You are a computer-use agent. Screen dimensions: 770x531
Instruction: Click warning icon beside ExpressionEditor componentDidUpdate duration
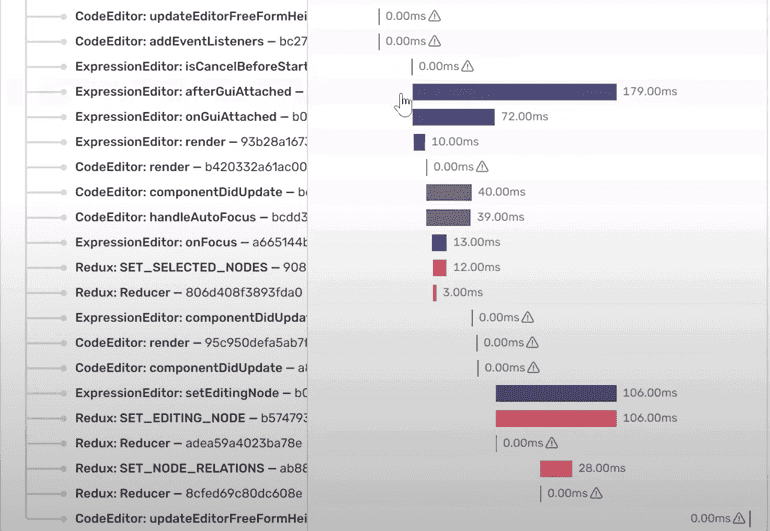point(527,318)
